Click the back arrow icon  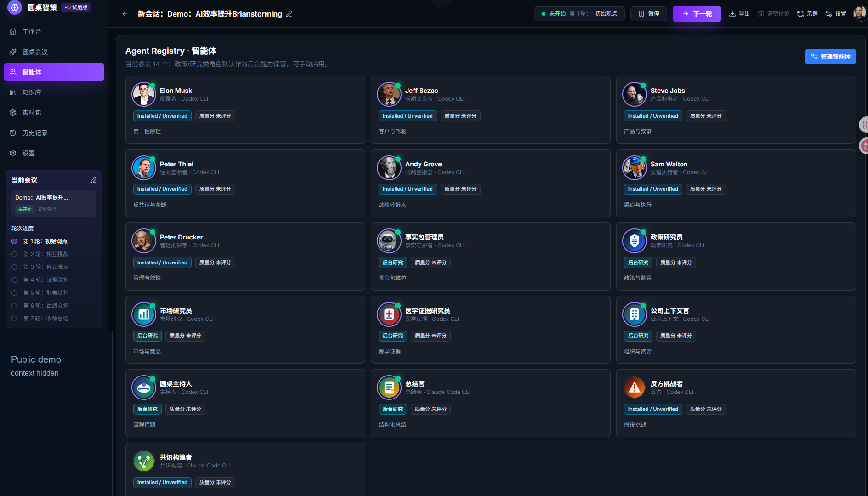tap(125, 14)
